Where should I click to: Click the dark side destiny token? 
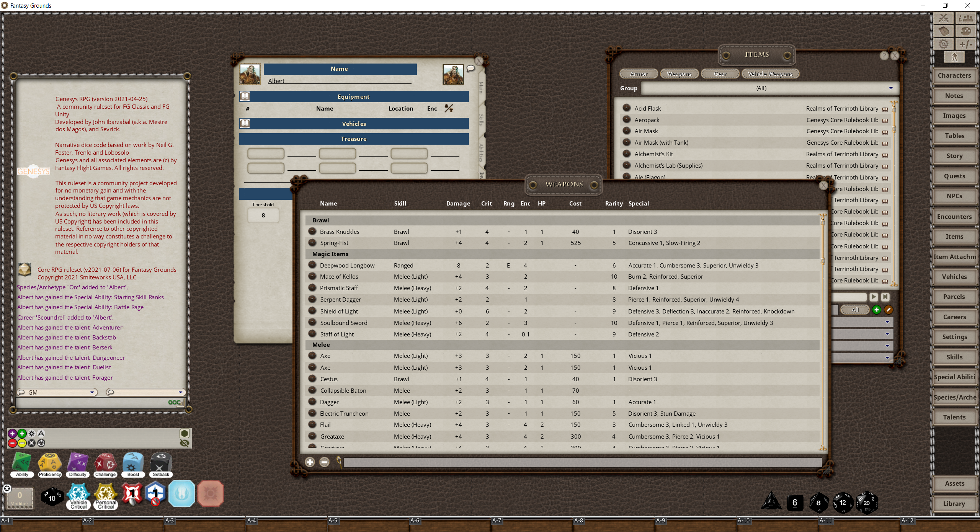point(211,493)
